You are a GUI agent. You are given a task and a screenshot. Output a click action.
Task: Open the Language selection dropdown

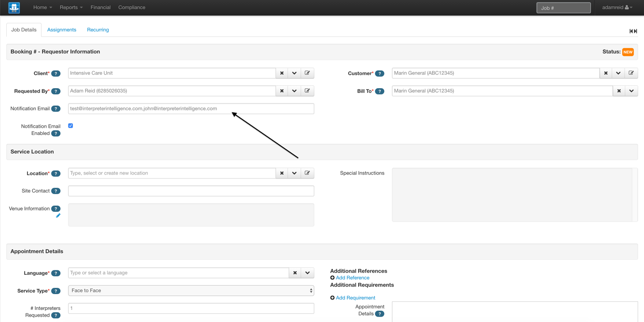(308, 273)
